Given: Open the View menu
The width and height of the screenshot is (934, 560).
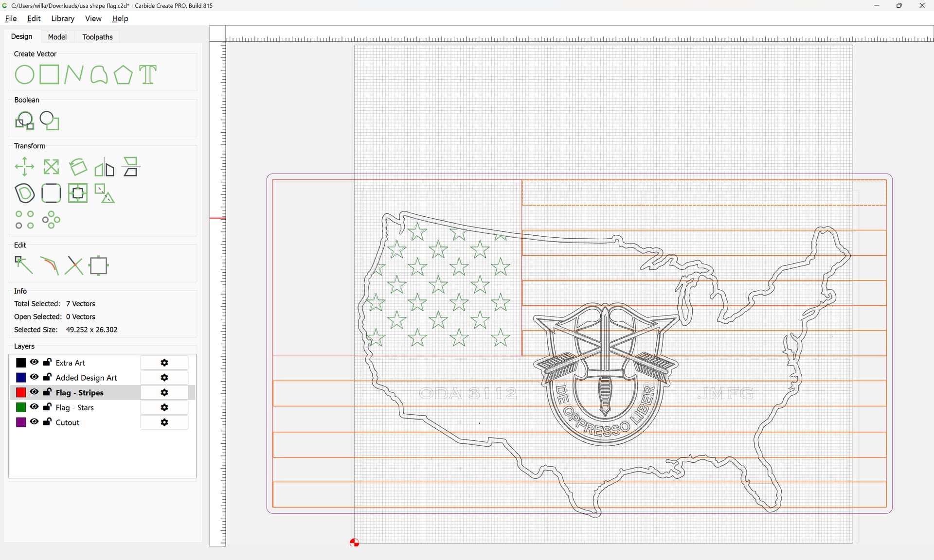Looking at the screenshot, I should 93,18.
